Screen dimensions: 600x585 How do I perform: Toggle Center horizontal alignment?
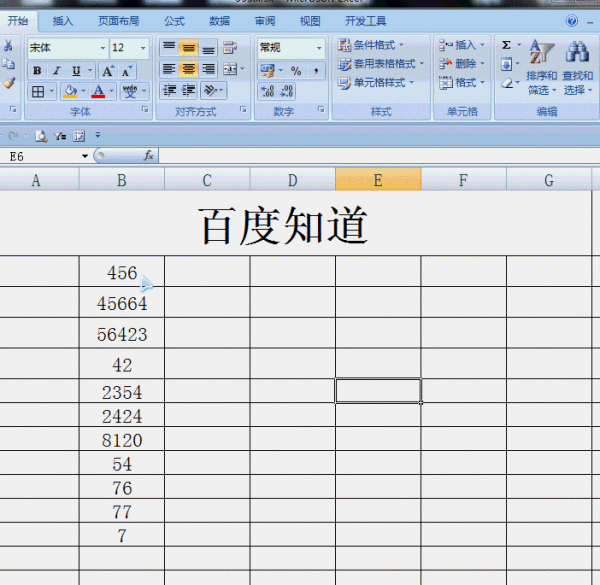(188, 69)
